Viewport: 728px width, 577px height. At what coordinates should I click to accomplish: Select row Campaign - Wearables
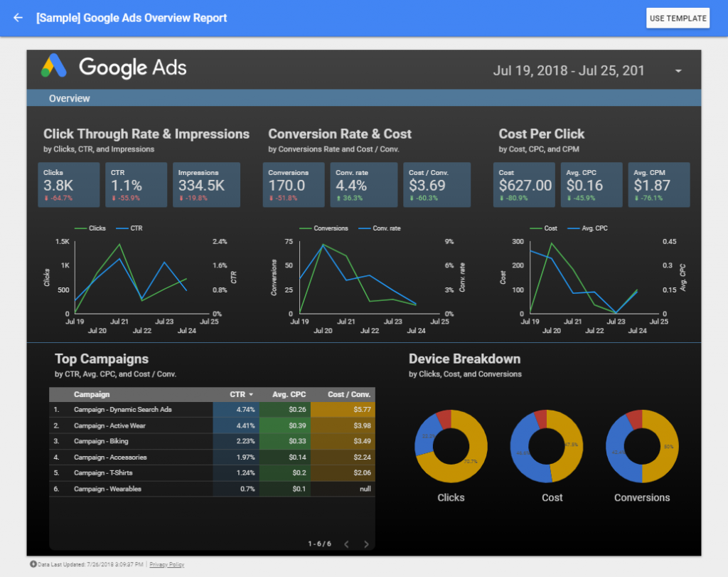[x=212, y=489]
